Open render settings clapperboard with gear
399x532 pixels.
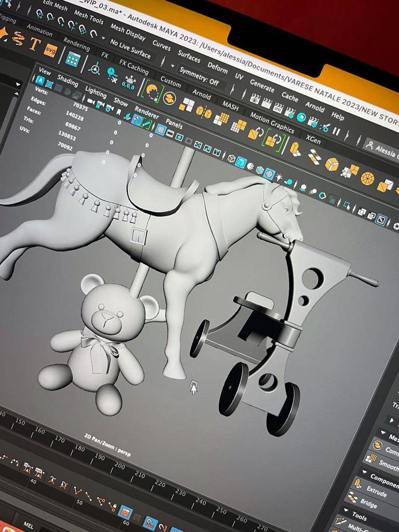[x=290, y=113]
